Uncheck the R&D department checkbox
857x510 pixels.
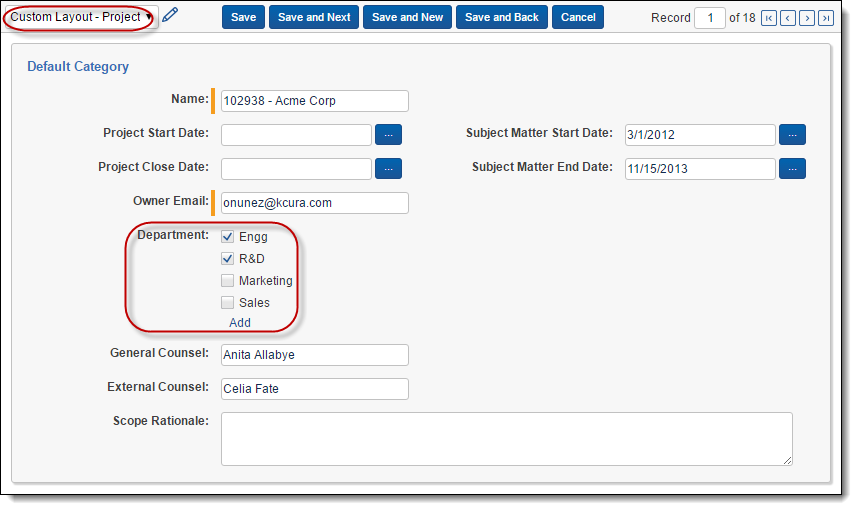(x=228, y=259)
